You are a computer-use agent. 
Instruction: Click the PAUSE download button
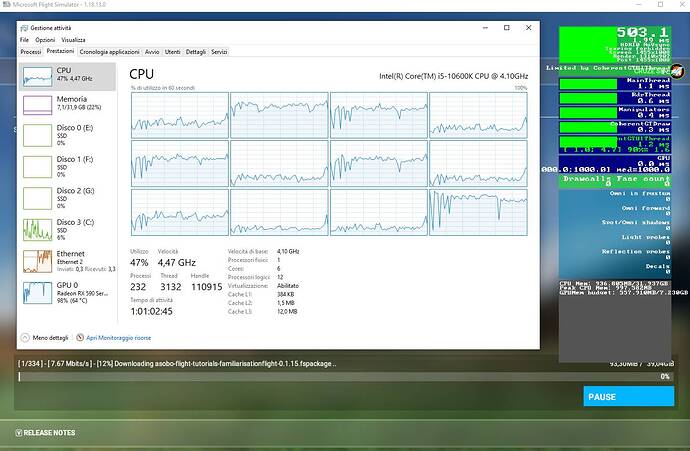point(628,396)
